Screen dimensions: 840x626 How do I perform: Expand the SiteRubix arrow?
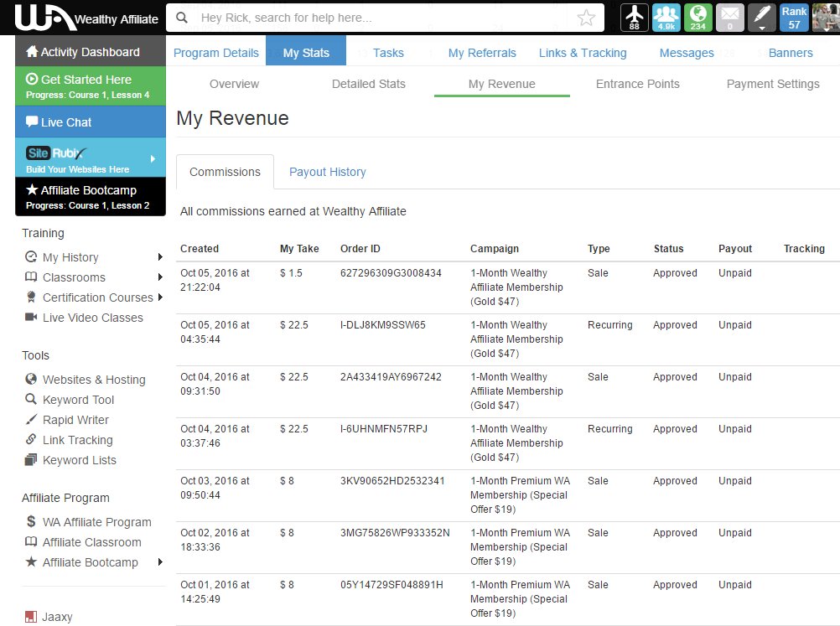(x=153, y=159)
